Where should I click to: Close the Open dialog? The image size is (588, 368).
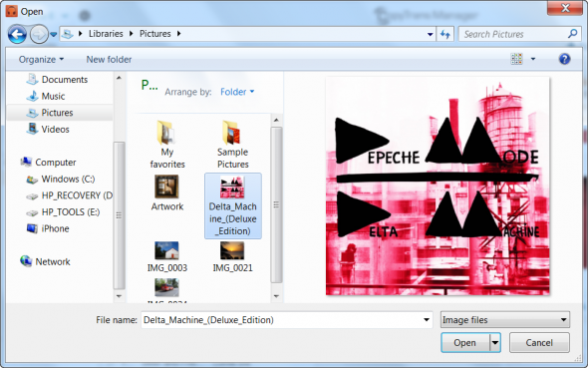tap(565, 8)
